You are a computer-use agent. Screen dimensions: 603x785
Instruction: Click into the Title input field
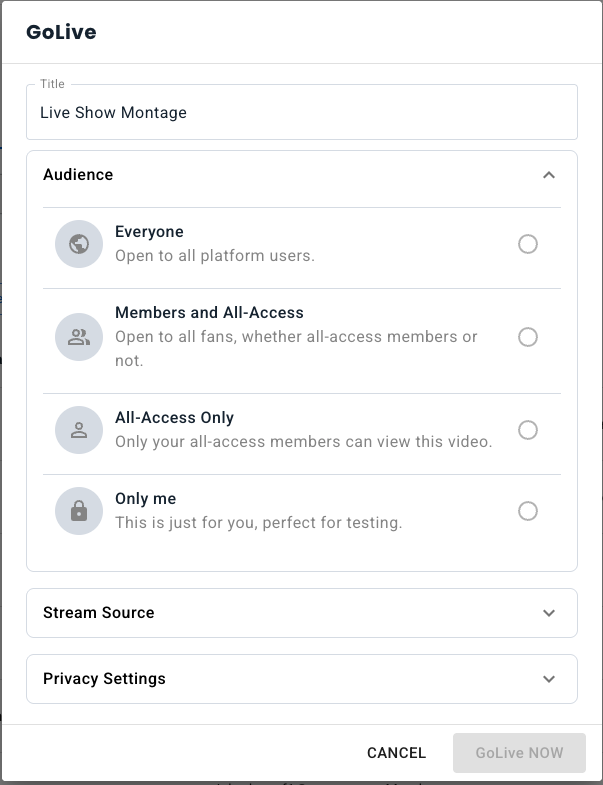(x=300, y=113)
